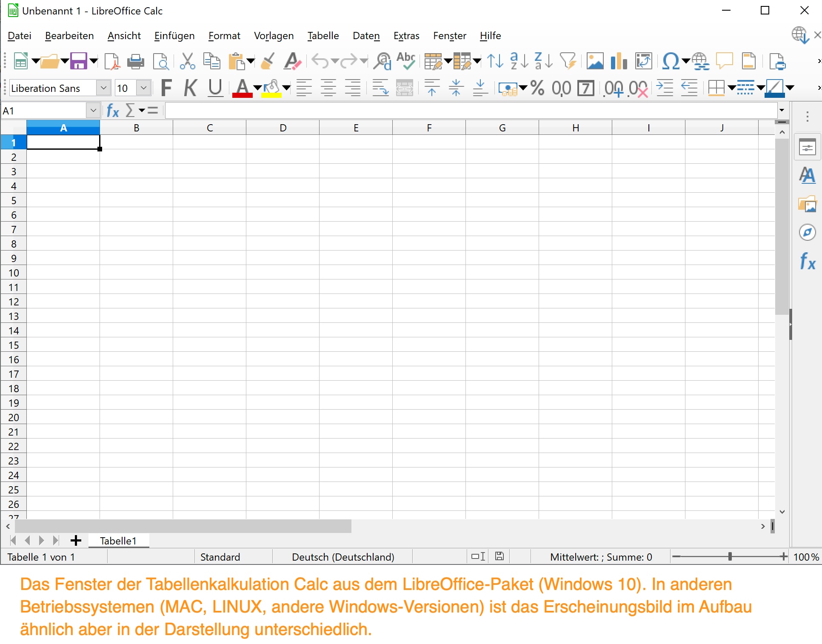Insert a comment
The width and height of the screenshot is (822, 644).
pos(724,61)
